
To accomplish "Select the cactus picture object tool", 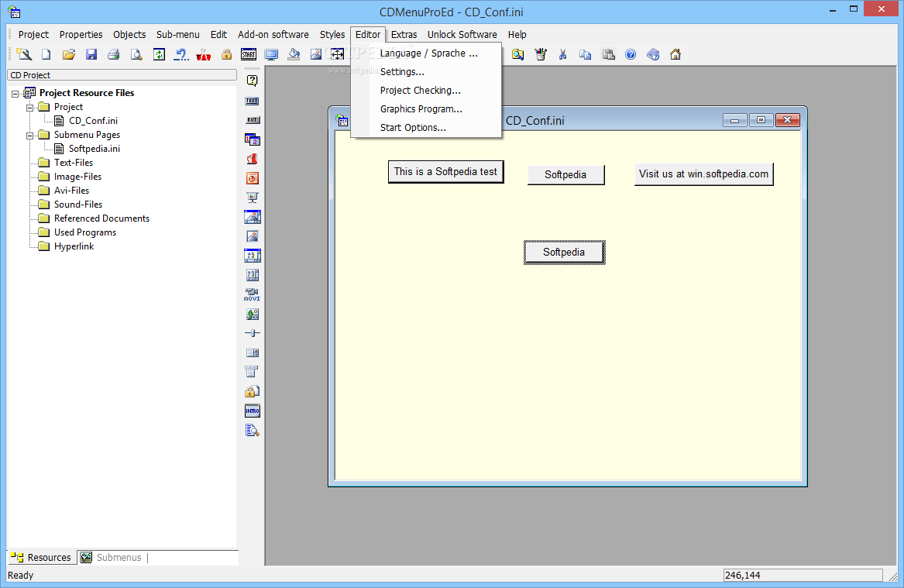I will click(x=252, y=315).
